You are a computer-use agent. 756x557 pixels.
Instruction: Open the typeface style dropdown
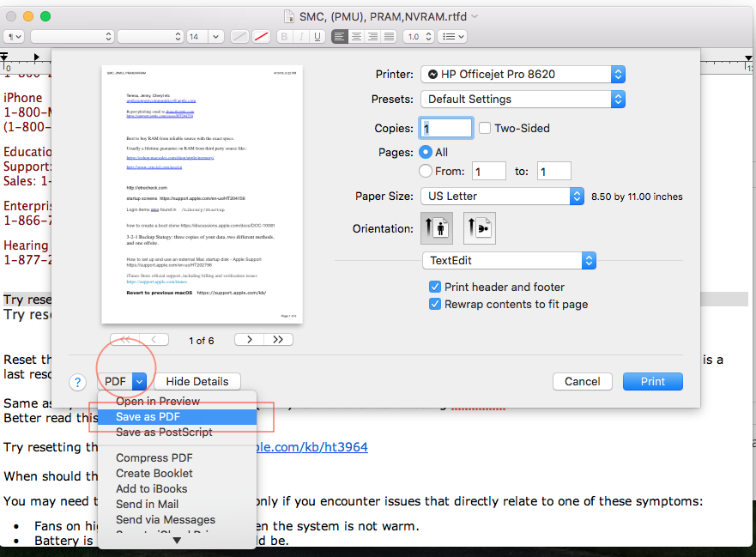click(x=150, y=37)
